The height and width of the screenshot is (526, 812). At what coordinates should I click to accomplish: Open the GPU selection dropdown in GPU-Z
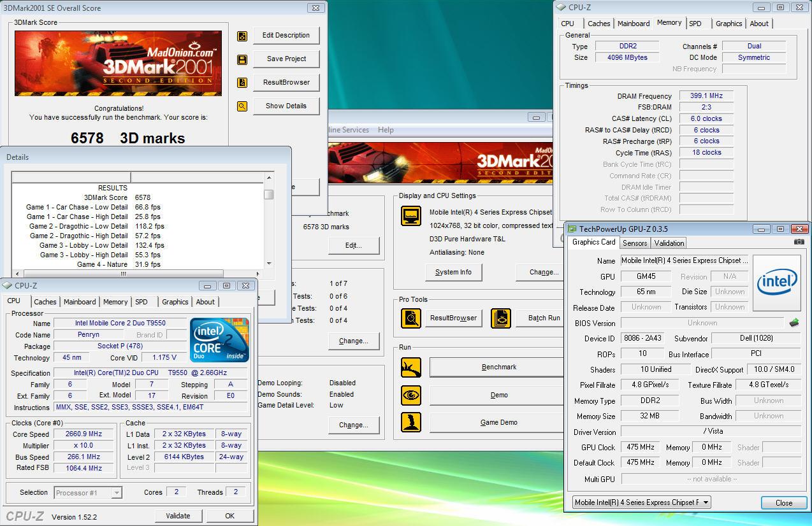click(641, 502)
